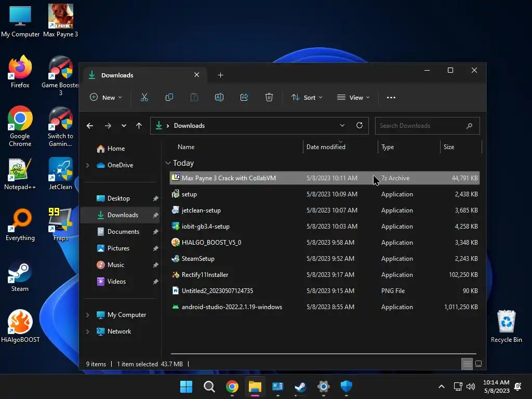Open Game Booster 3 desktop icon
532x399 pixels.
pos(61,76)
